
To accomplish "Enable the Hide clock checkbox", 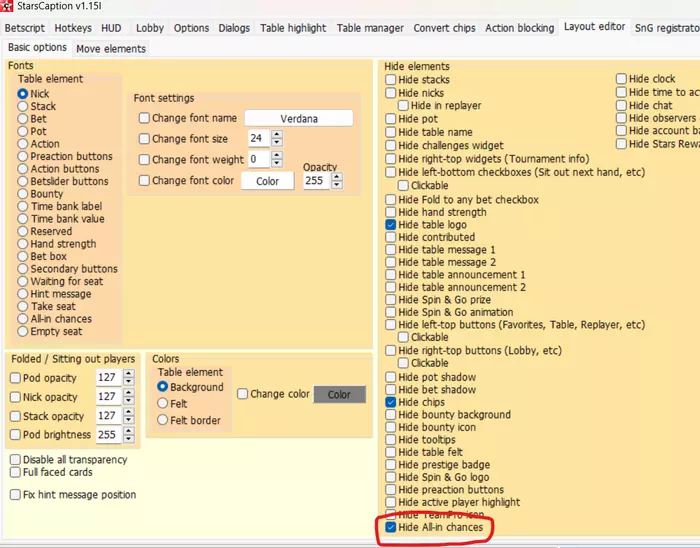I will click(621, 79).
